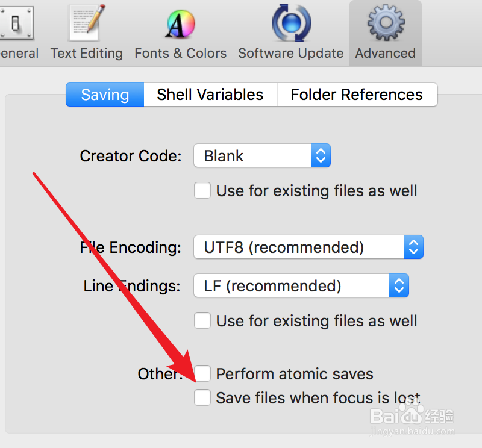Open Fonts & Colors color wheel icon
The image size is (482, 448).
point(180,24)
